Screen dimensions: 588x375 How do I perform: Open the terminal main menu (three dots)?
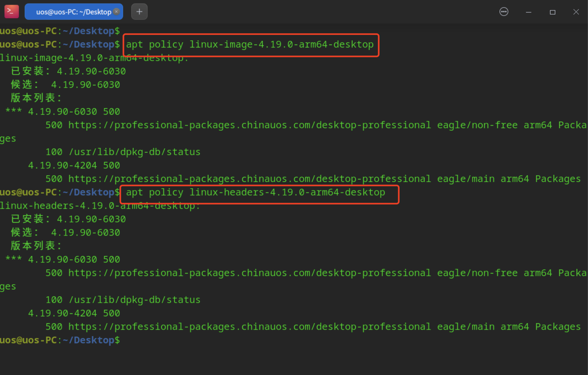point(503,12)
